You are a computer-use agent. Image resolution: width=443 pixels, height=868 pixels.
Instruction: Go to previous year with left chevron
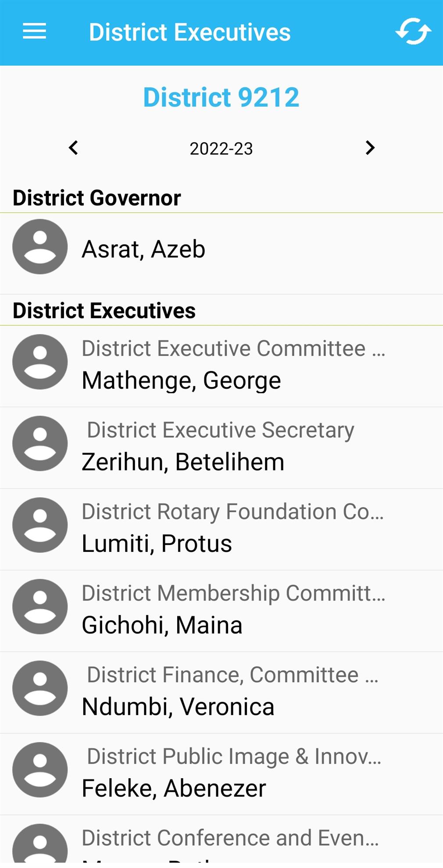click(74, 148)
